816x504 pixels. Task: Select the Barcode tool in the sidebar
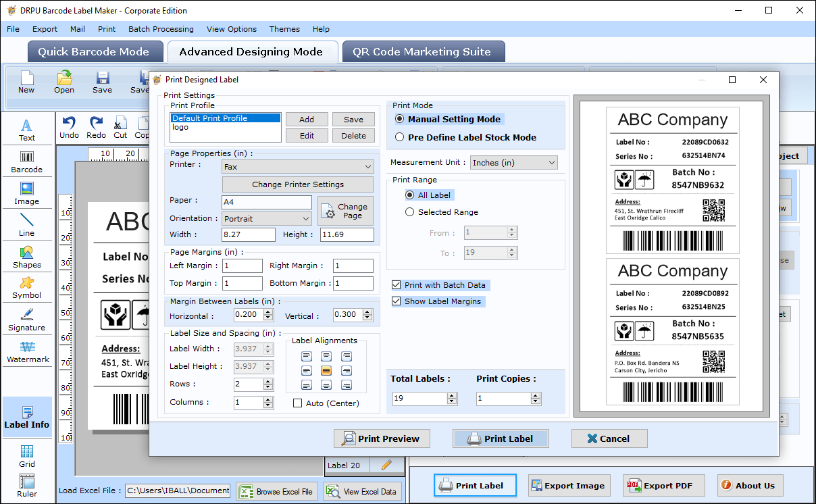point(26,161)
